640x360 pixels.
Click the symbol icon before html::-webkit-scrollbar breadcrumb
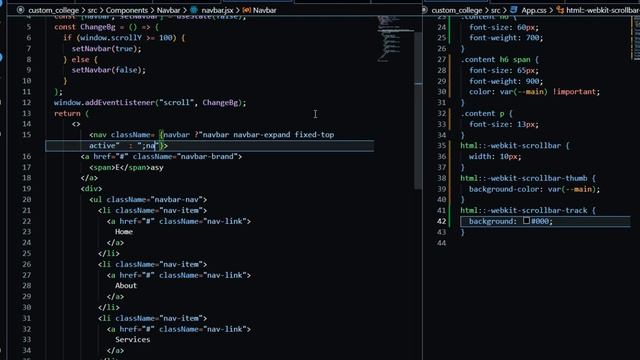560,10
